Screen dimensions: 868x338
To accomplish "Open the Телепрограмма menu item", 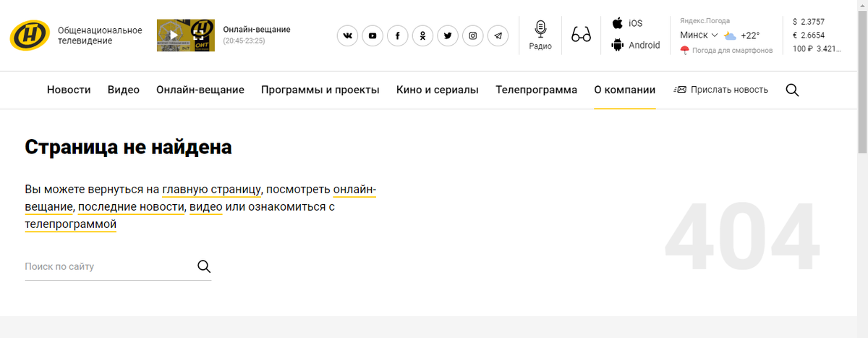I will point(537,90).
